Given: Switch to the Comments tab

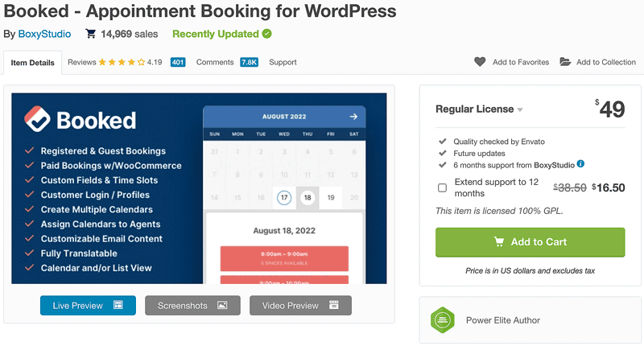Looking at the screenshot, I should pyautogui.click(x=215, y=63).
